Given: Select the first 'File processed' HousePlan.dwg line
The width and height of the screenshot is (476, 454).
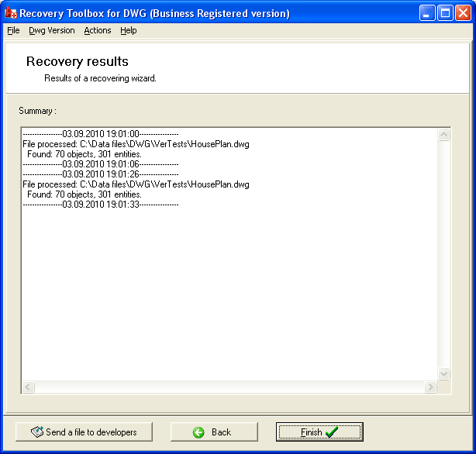Looking at the screenshot, I should 136,144.
